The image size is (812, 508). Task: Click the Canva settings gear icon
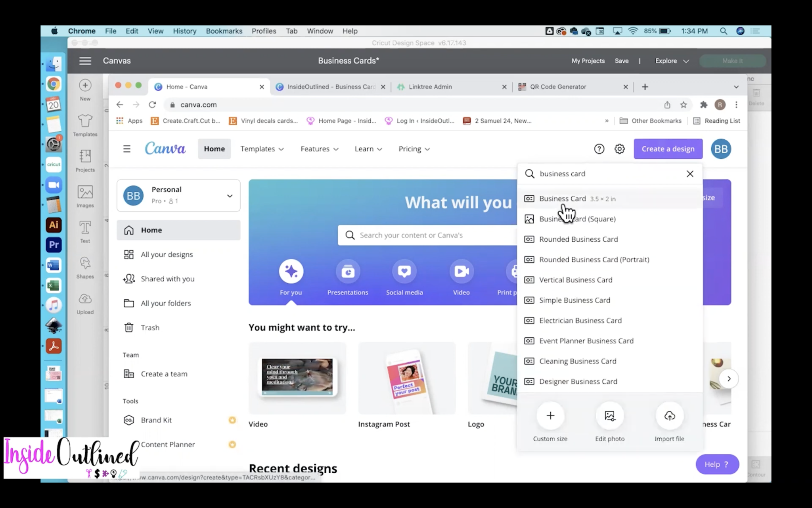click(619, 149)
